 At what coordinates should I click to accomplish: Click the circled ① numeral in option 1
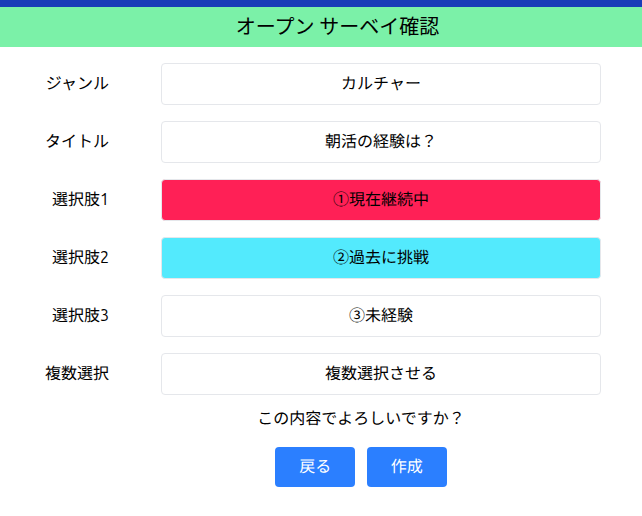tap(340, 200)
